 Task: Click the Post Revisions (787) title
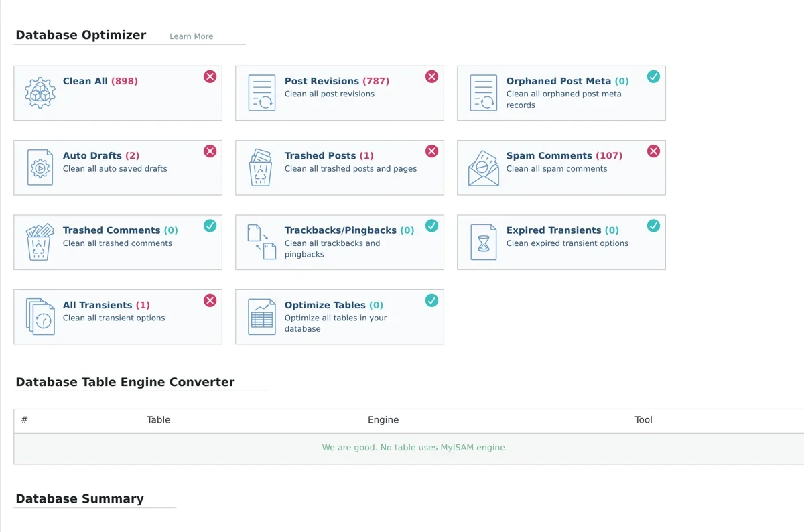click(337, 81)
